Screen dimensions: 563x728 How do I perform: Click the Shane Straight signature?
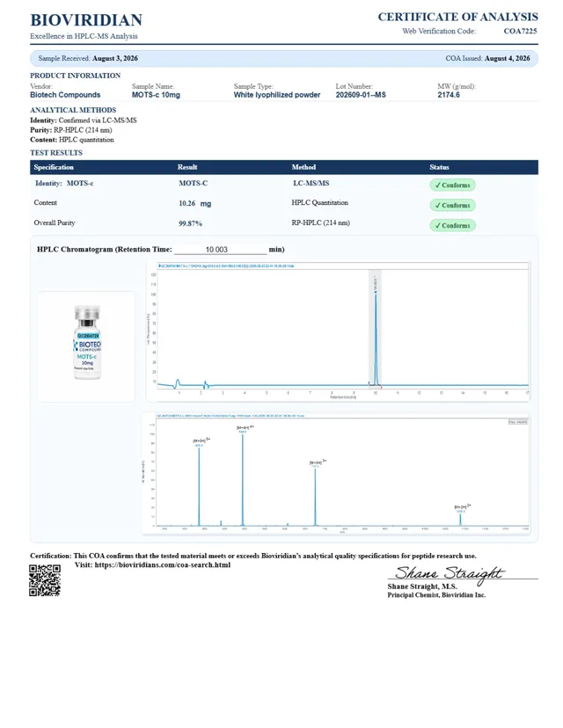(x=450, y=573)
